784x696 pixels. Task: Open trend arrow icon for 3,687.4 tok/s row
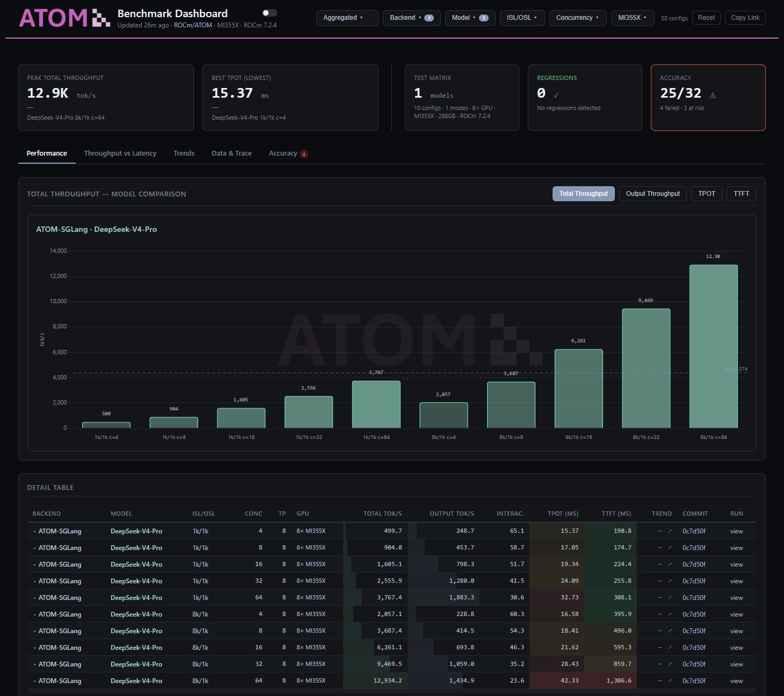click(x=670, y=631)
